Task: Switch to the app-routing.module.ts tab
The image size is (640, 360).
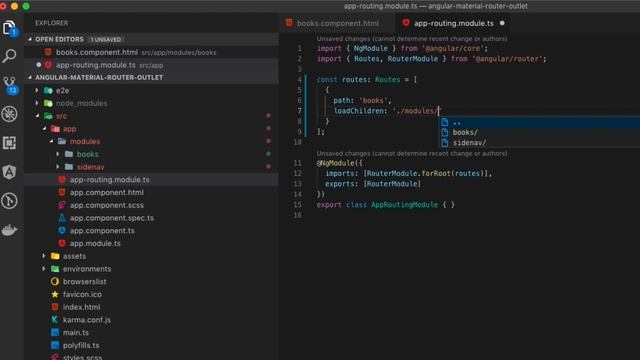Action: click(453, 23)
